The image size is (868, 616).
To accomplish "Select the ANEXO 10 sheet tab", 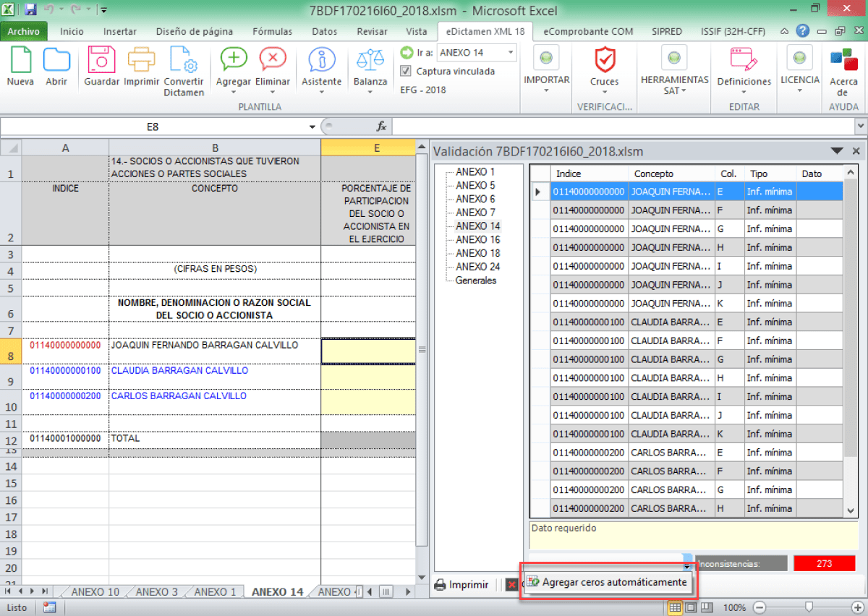I will pyautogui.click(x=95, y=591).
